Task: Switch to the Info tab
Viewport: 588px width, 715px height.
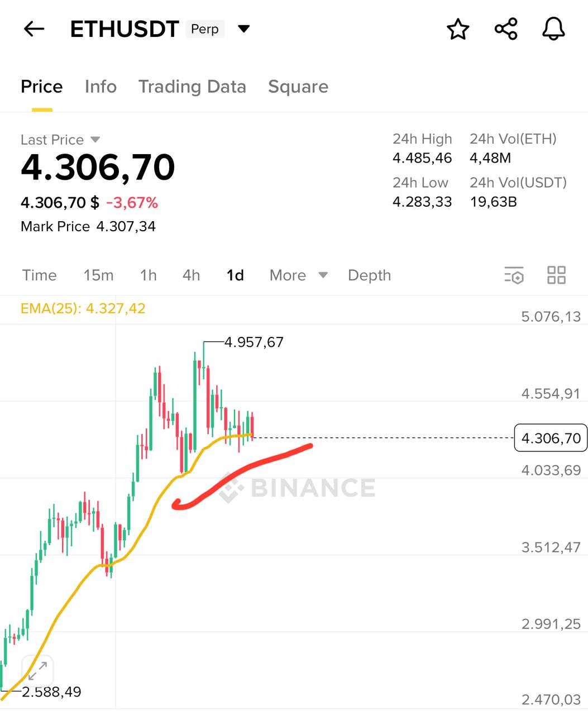Action: pyautogui.click(x=101, y=87)
